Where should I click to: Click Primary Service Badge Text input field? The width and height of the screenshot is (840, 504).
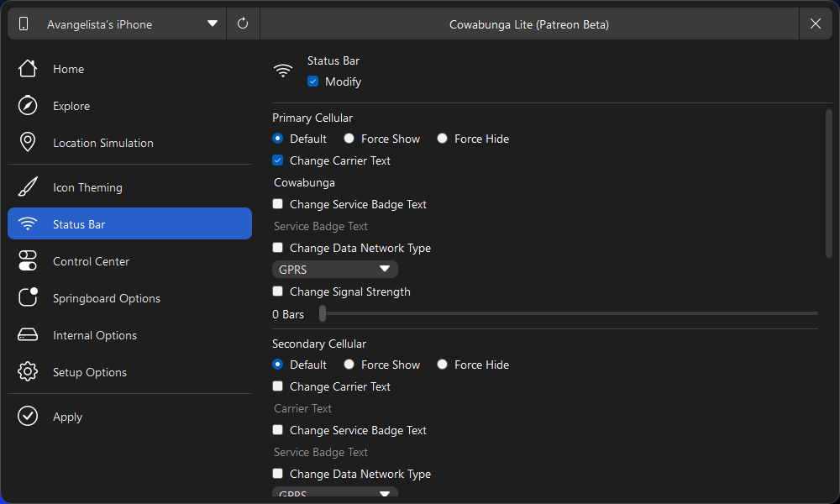coord(545,226)
